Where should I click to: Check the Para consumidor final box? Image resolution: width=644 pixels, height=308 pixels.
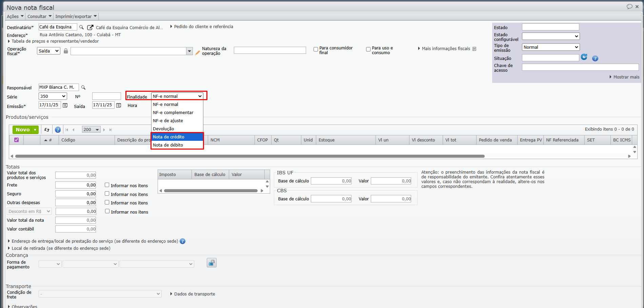click(316, 49)
